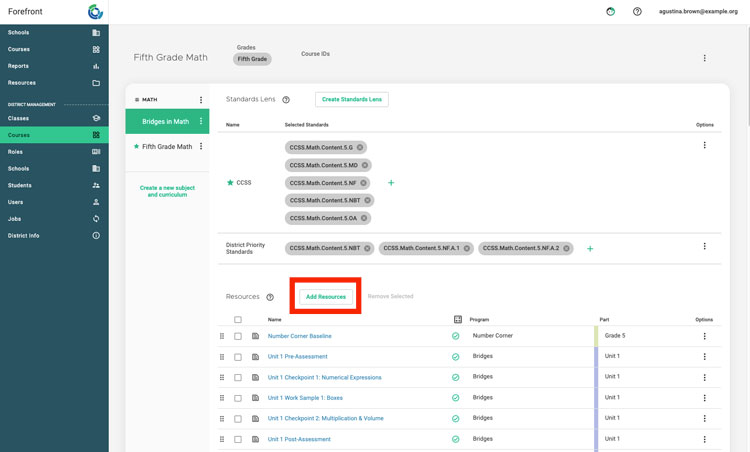Viewport: 750px width, 452px height.
Task: Click the green check status for Unit 1 Work Sample 1
Action: (x=455, y=398)
